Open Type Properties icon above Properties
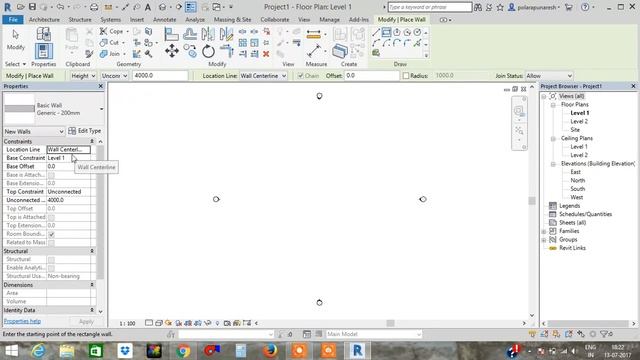640x360 pixels. (x=43, y=34)
